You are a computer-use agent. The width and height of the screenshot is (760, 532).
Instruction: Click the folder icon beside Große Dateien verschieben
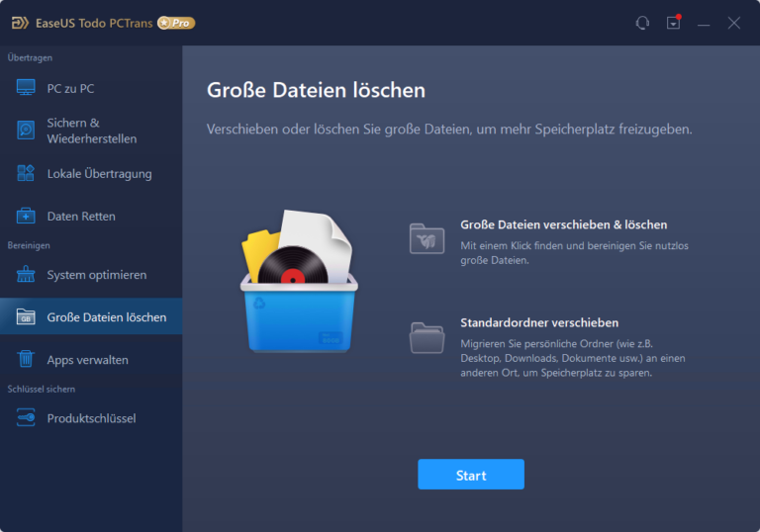427,239
